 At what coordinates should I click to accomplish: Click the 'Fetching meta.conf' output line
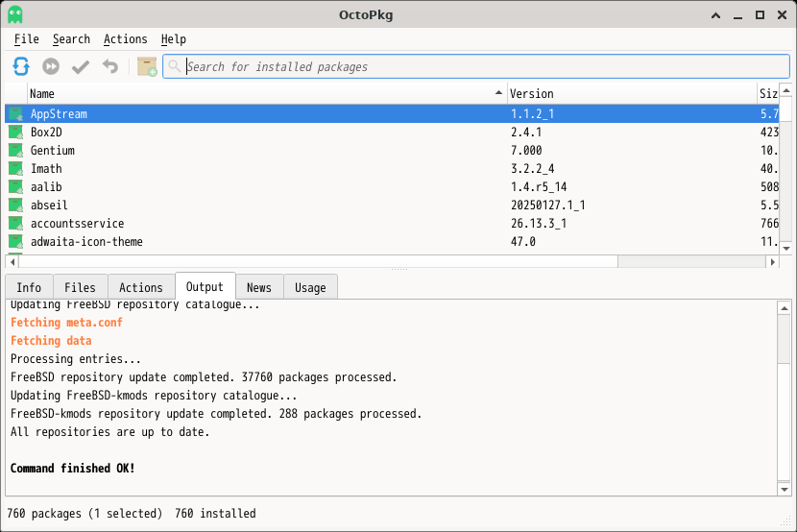(x=66, y=323)
